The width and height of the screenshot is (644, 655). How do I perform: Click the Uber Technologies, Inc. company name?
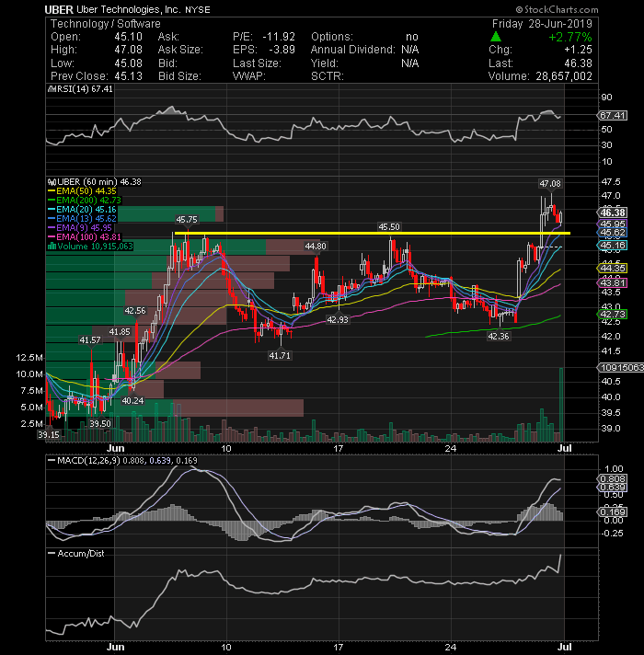click(128, 9)
